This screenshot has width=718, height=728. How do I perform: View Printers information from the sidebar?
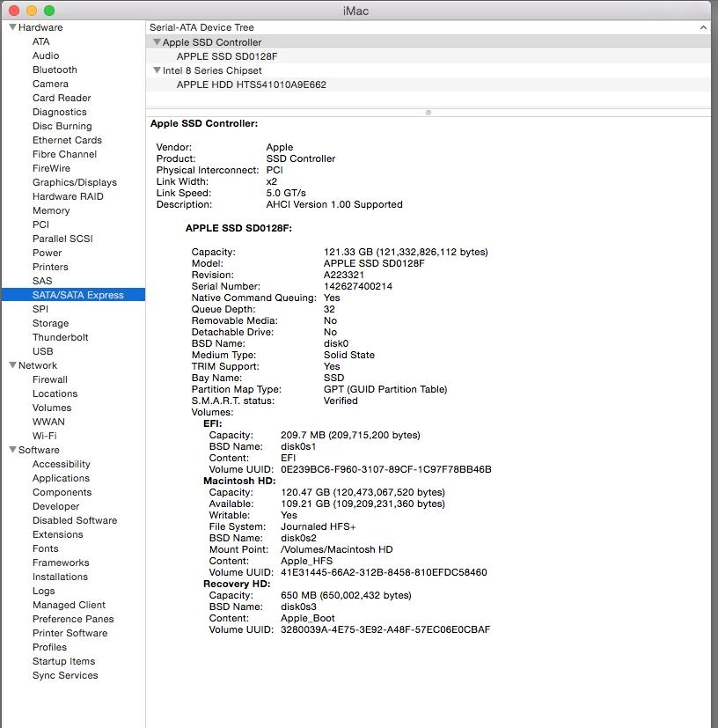click(x=51, y=267)
